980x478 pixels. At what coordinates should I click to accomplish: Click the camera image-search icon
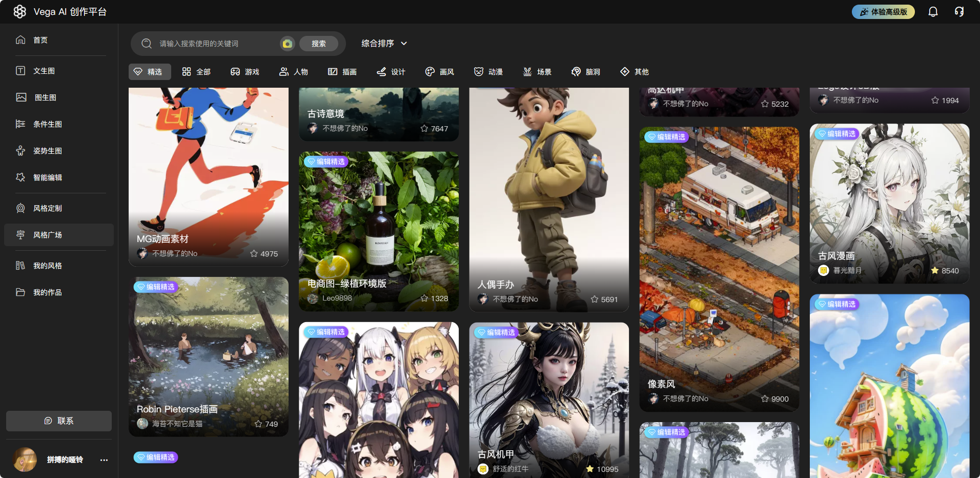point(288,44)
